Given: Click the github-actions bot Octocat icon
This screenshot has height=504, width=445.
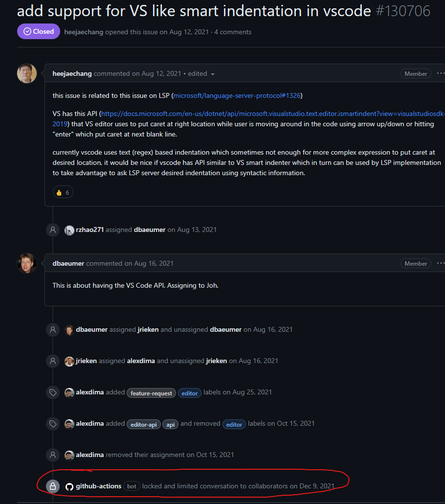Looking at the screenshot, I should tap(69, 486).
